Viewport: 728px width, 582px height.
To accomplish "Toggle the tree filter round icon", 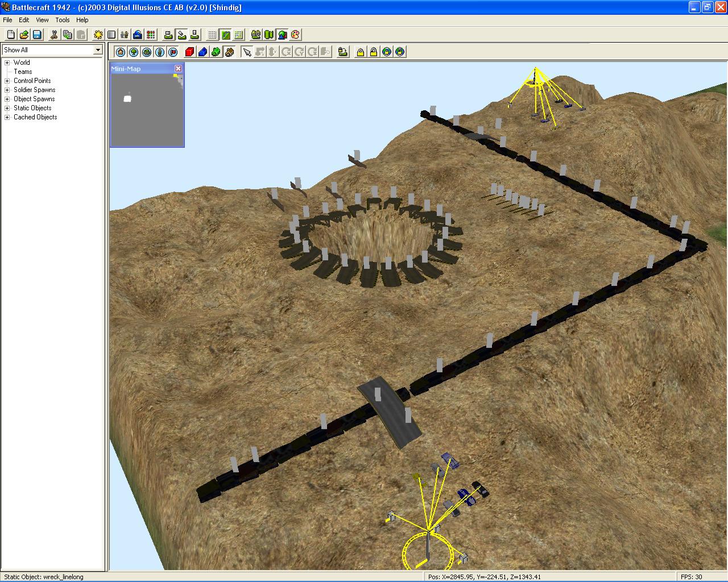I will pos(134,52).
